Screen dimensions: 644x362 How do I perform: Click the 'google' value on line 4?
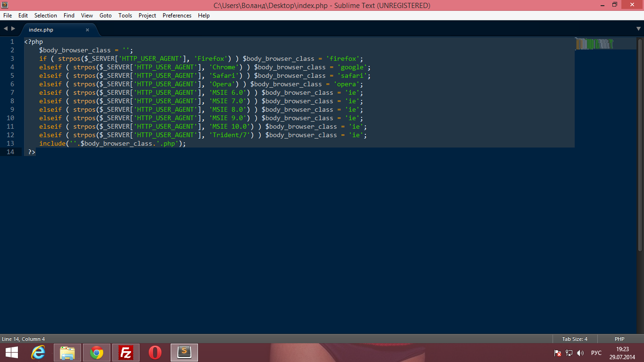click(x=352, y=67)
